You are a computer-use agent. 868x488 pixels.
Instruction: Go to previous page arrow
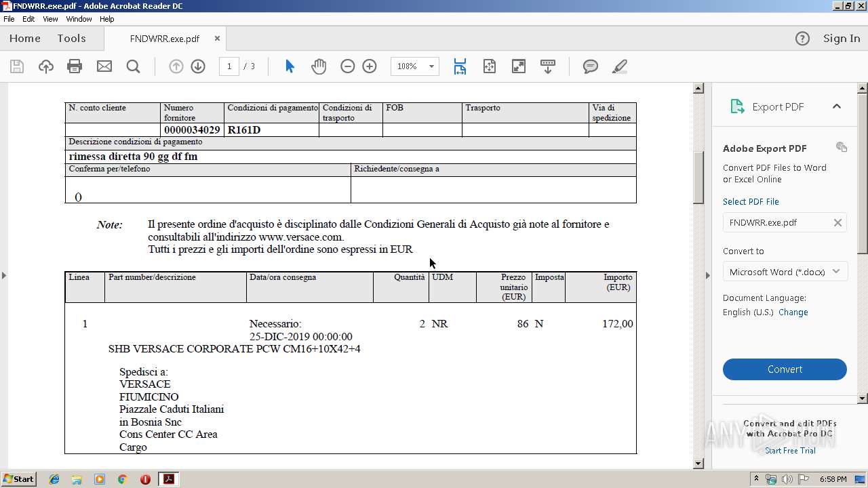click(x=176, y=66)
